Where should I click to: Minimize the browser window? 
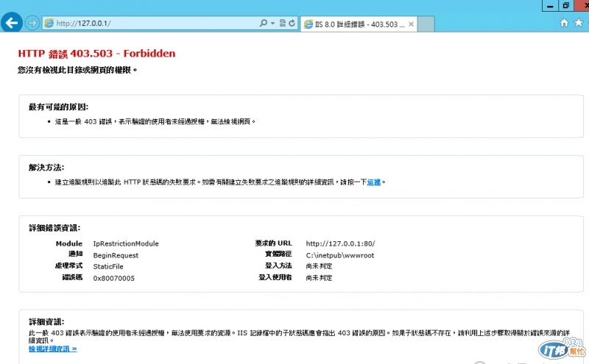pyautogui.click(x=550, y=6)
